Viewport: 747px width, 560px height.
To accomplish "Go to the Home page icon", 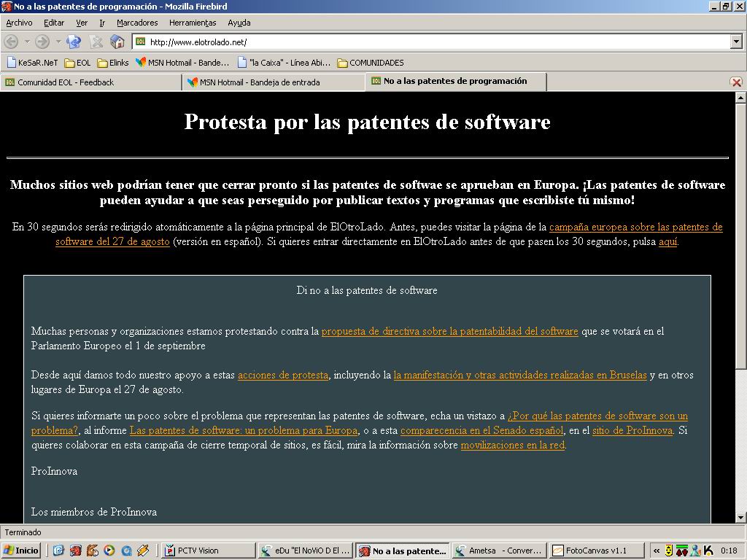I will [x=117, y=42].
